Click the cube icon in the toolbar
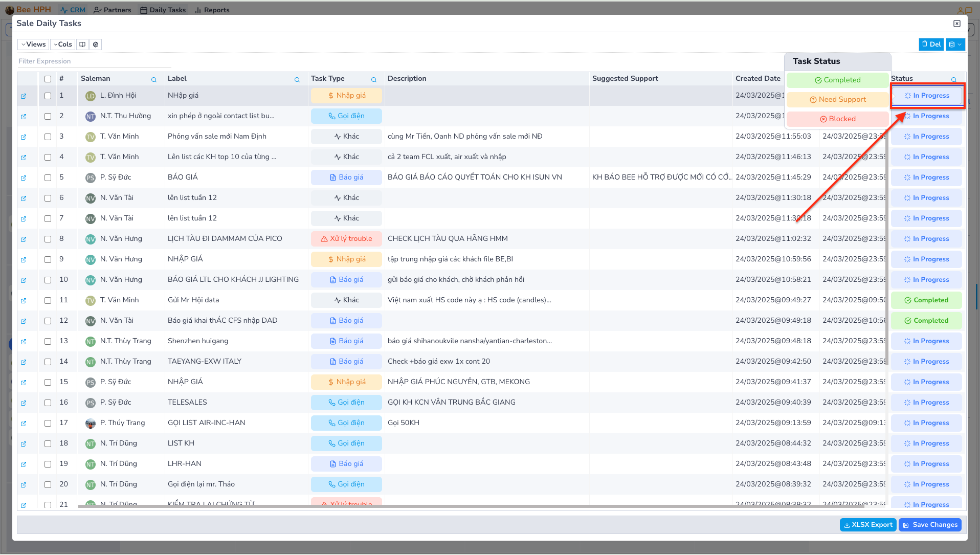The height and width of the screenshot is (555, 980). point(96,45)
